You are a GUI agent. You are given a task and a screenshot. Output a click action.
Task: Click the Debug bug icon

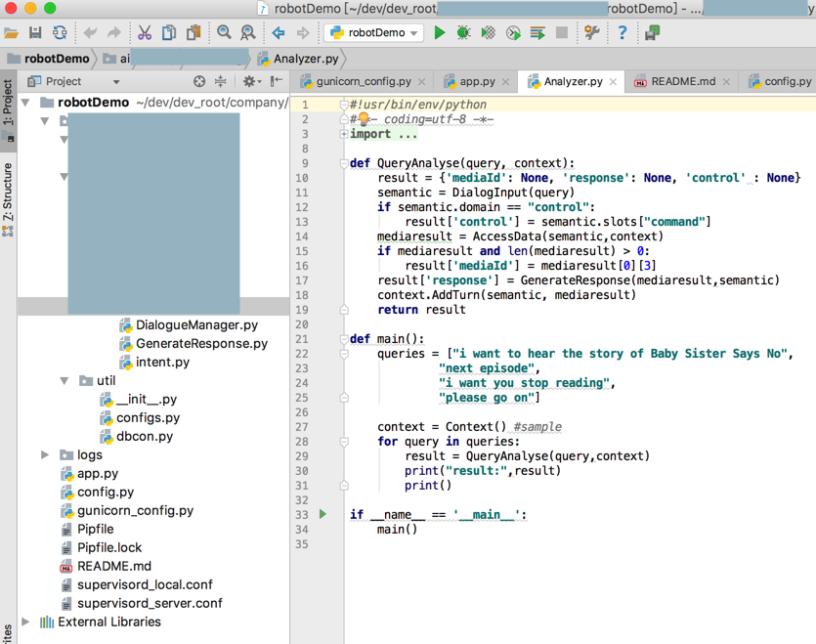[464, 32]
